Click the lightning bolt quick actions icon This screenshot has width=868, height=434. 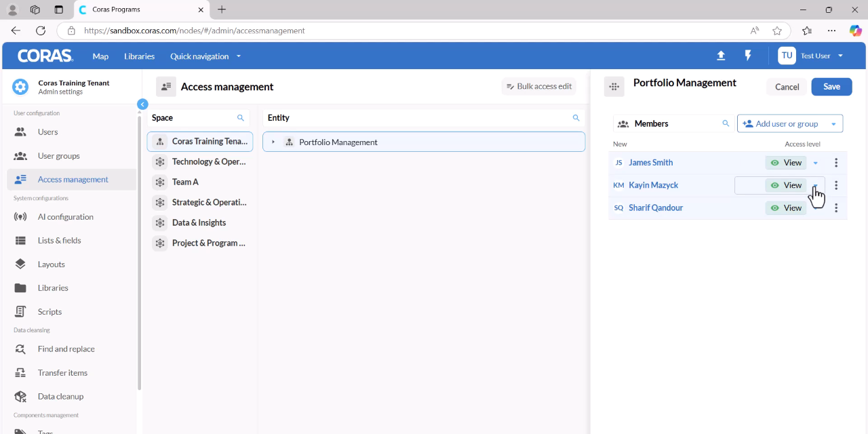(748, 56)
